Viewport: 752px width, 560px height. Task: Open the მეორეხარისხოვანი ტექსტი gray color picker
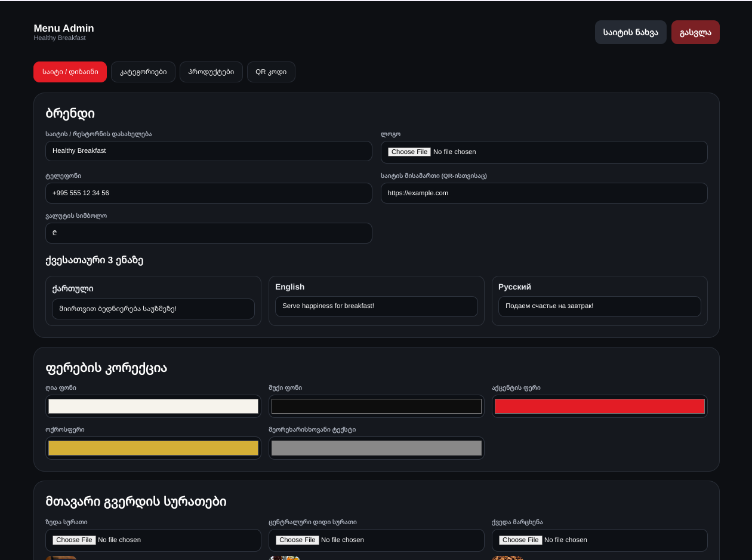[377, 448]
